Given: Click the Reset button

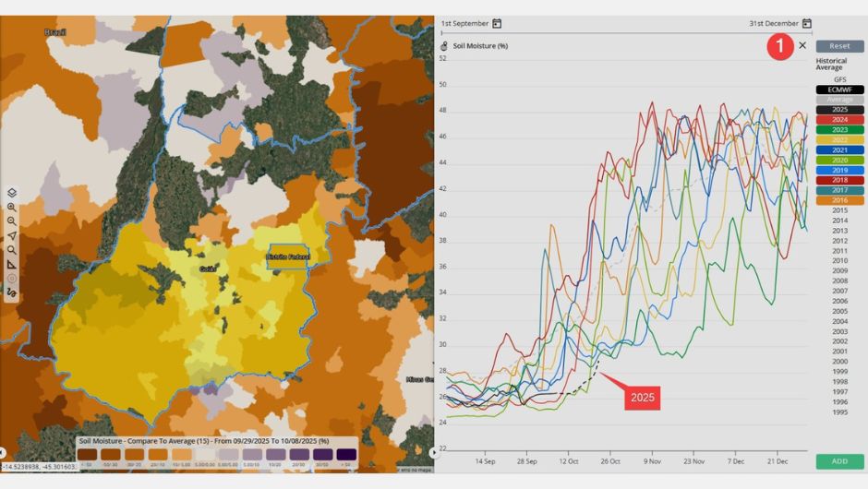Looking at the screenshot, I should pos(839,46).
